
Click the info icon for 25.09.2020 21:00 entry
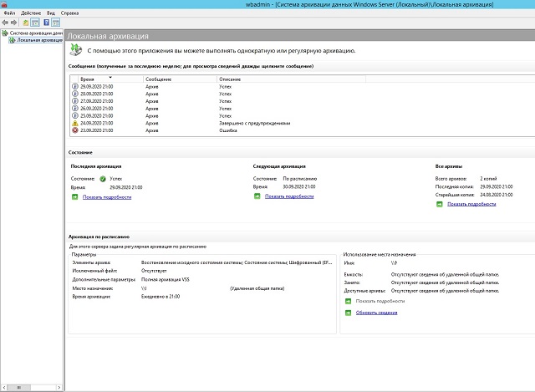click(x=75, y=115)
